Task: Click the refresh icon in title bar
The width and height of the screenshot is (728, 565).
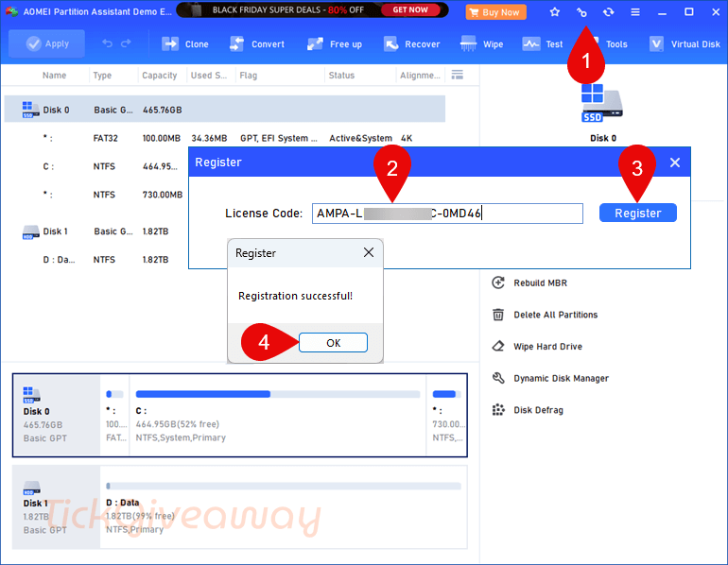Action: [x=608, y=12]
